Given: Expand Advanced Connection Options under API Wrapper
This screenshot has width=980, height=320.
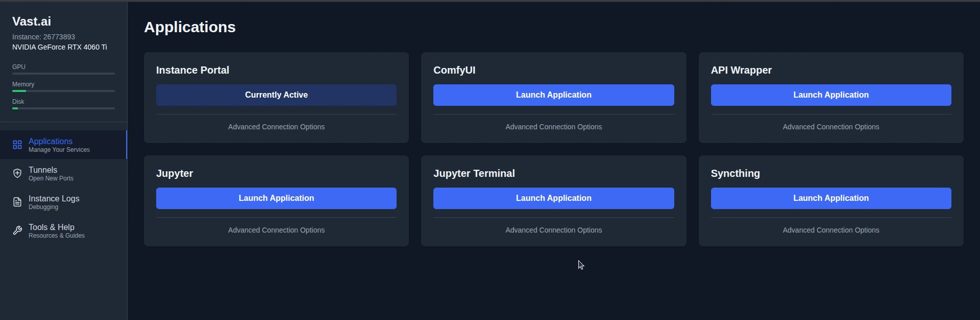Looking at the screenshot, I should 830,127.
